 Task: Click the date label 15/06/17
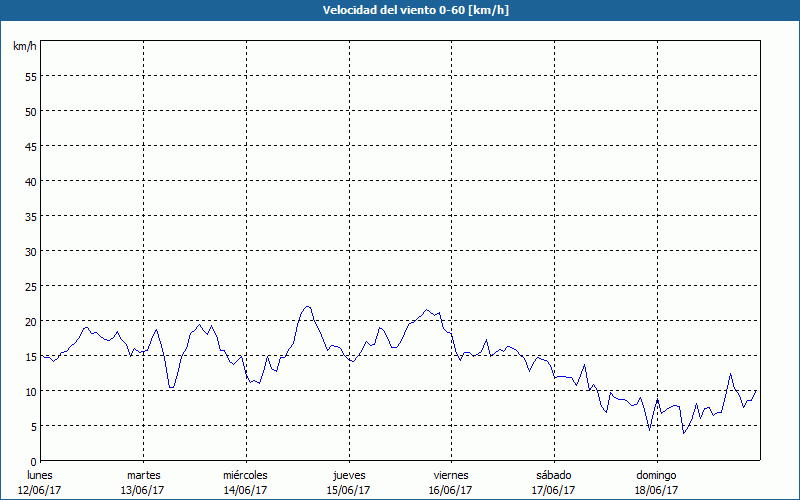[349, 490]
